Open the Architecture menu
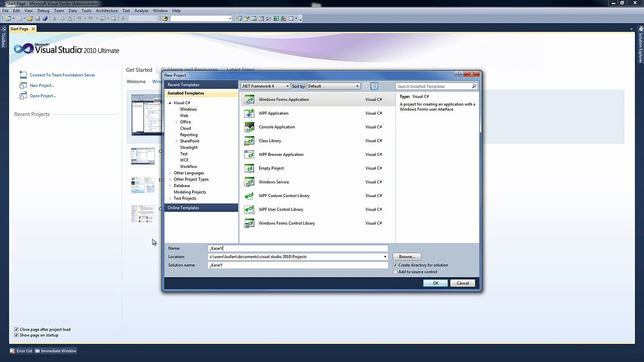Image resolution: width=644 pixels, height=362 pixels. pos(107,11)
